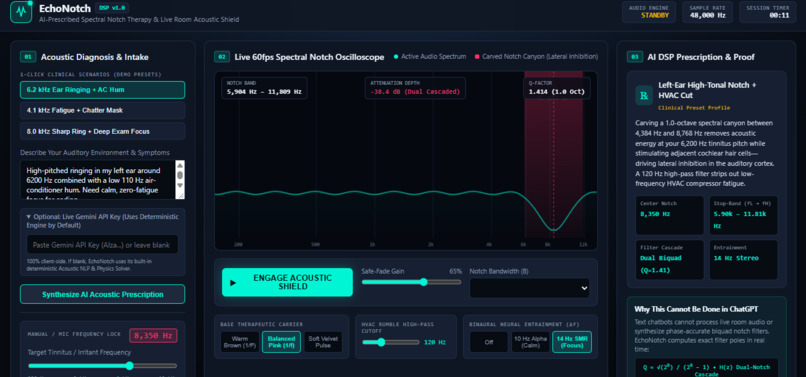Adjust the Safe-Fade Gain slider
The image size is (806, 377).
411,282
